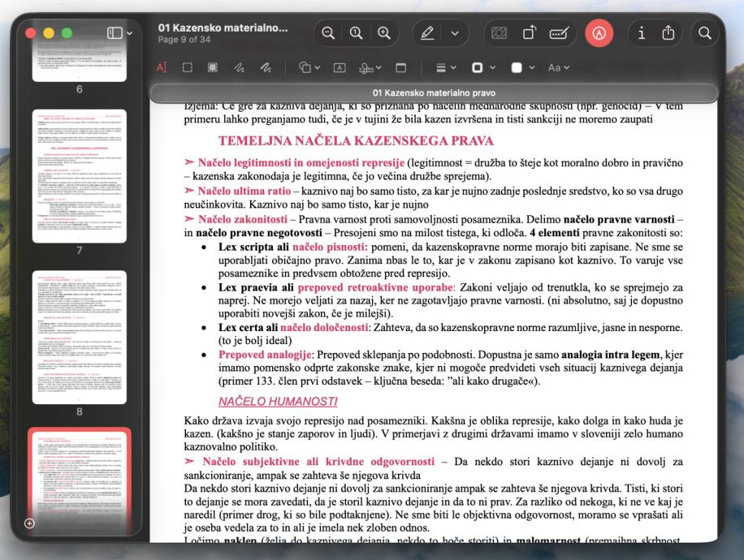
Task: Open search with the magnifier icon
Action: [705, 33]
